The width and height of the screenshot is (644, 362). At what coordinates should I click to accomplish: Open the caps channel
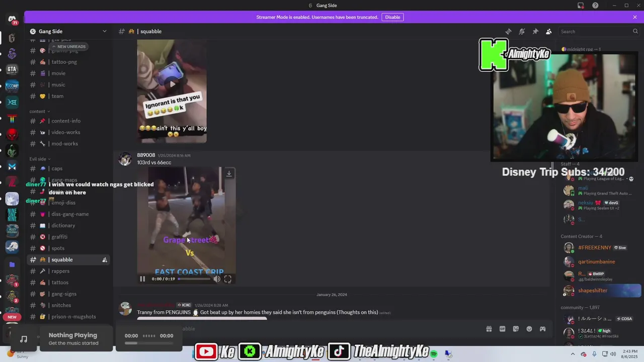(68, 168)
